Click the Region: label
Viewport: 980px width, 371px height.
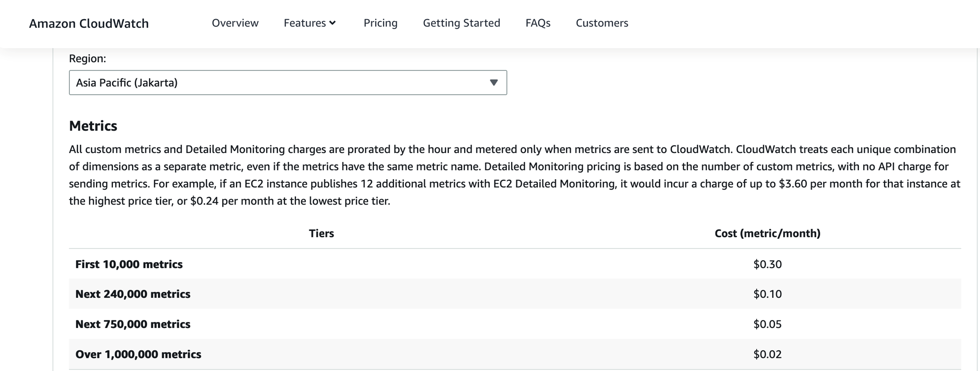pyautogui.click(x=87, y=58)
